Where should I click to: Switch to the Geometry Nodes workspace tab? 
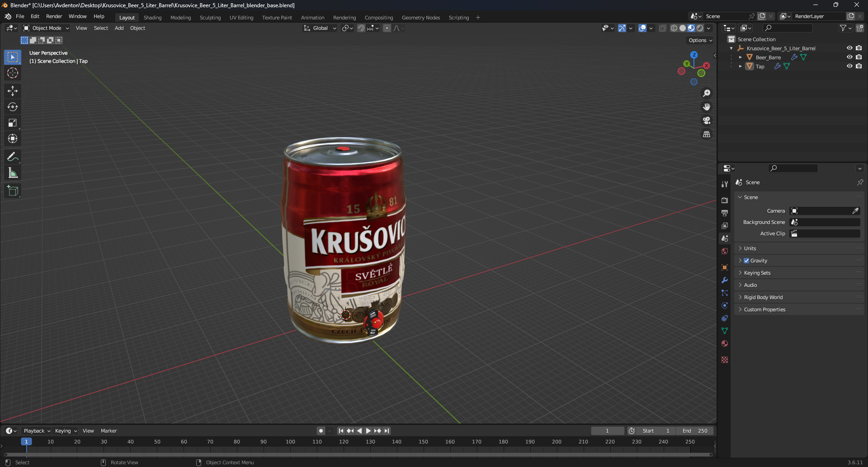click(421, 18)
